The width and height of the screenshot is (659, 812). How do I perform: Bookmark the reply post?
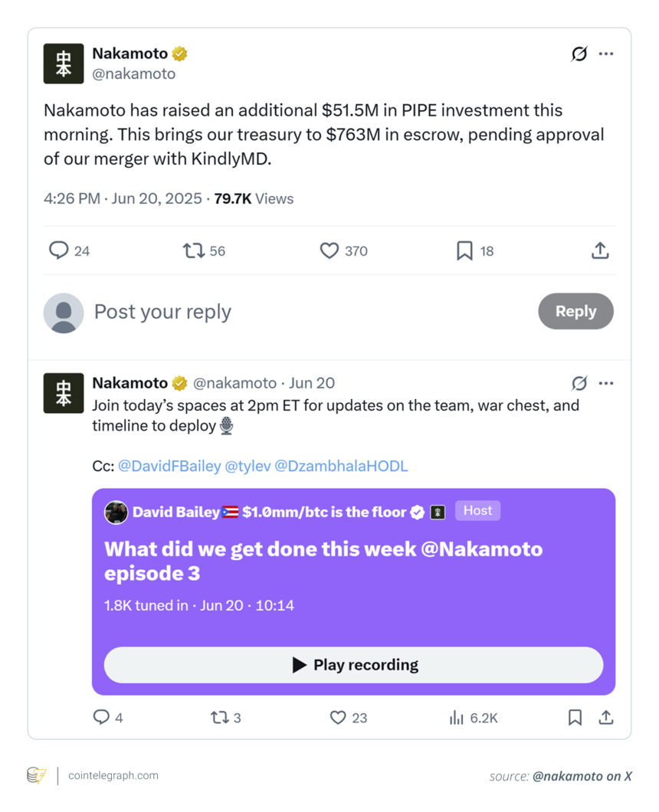pyautogui.click(x=575, y=718)
